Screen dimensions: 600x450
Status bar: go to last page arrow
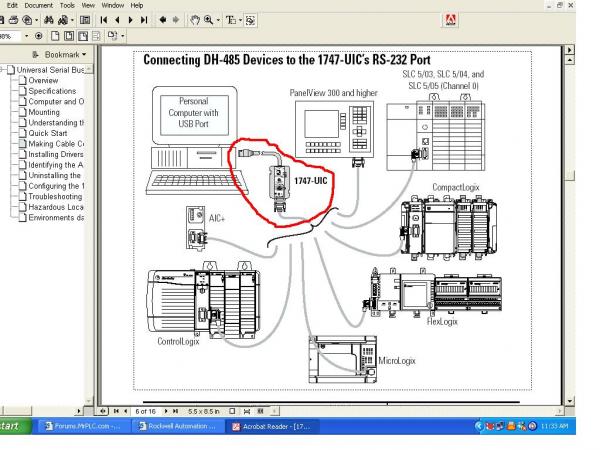point(175,411)
